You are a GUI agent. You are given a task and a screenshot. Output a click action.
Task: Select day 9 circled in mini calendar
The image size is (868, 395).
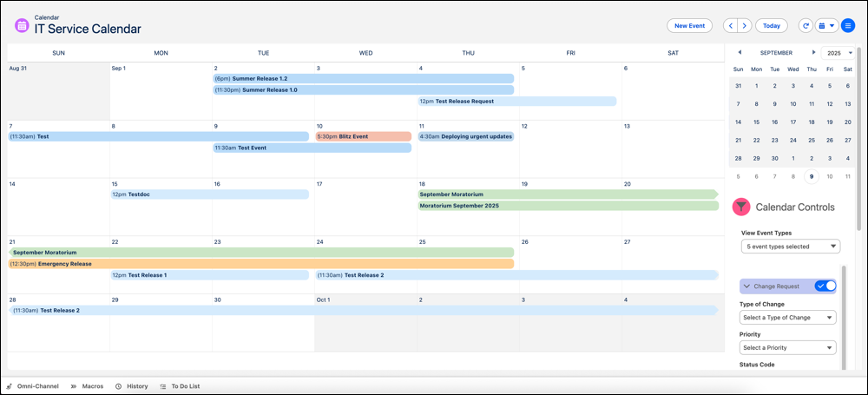[812, 177]
